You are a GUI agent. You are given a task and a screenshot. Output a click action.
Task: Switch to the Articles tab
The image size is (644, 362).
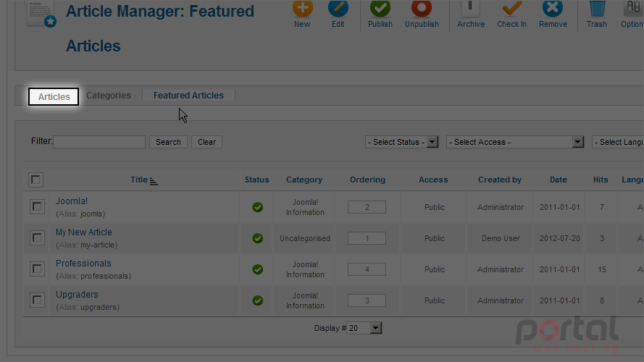point(54,96)
